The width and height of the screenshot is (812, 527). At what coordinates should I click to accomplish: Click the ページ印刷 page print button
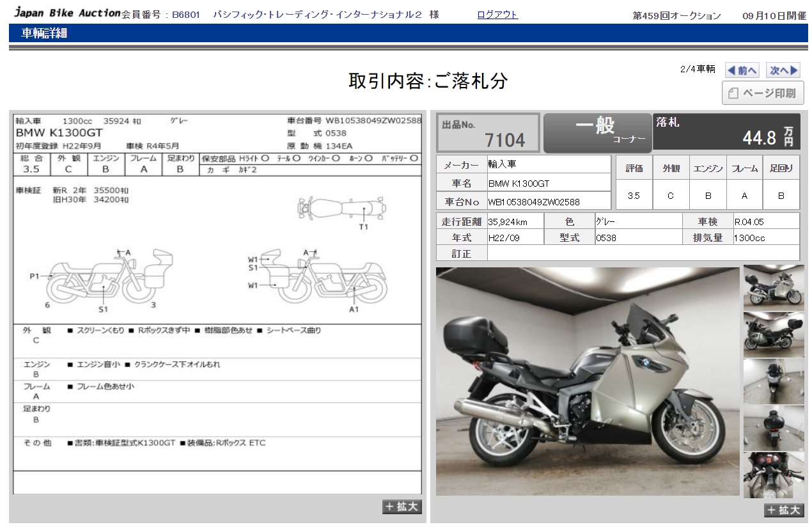pos(763,93)
